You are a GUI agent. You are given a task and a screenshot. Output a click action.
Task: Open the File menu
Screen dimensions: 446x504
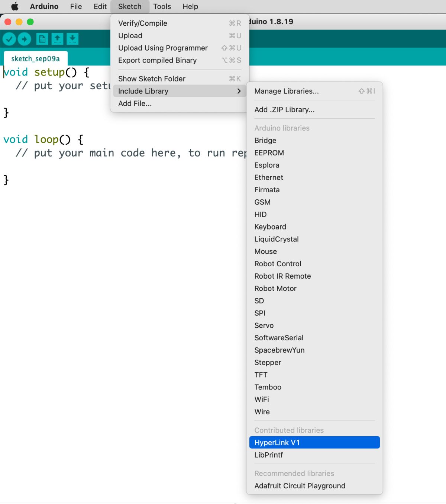click(76, 6)
